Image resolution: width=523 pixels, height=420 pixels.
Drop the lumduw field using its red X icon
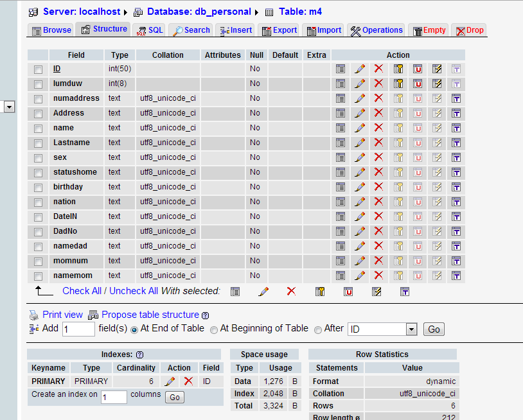click(x=378, y=83)
